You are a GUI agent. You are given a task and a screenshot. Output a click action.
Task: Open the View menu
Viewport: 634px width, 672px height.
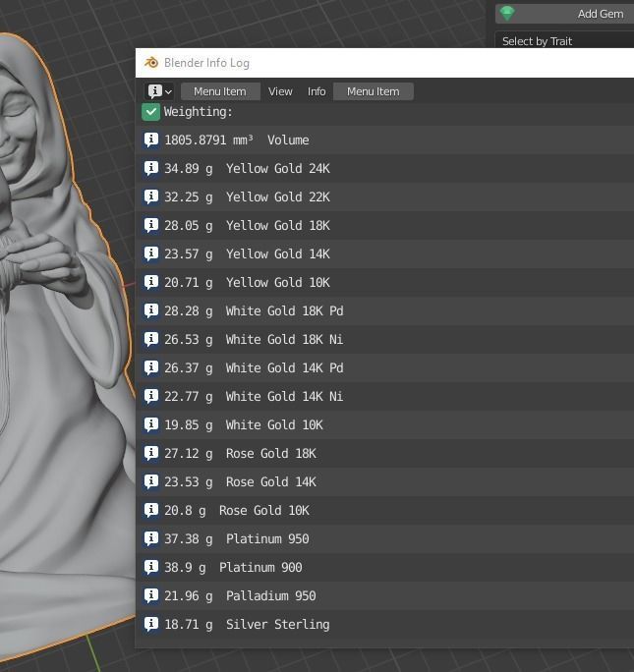coord(280,91)
